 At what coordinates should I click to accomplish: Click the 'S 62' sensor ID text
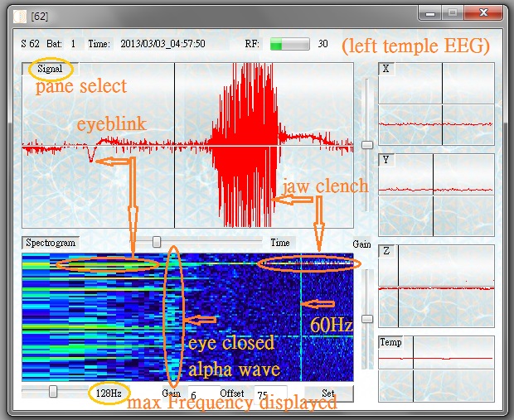[x=30, y=44]
